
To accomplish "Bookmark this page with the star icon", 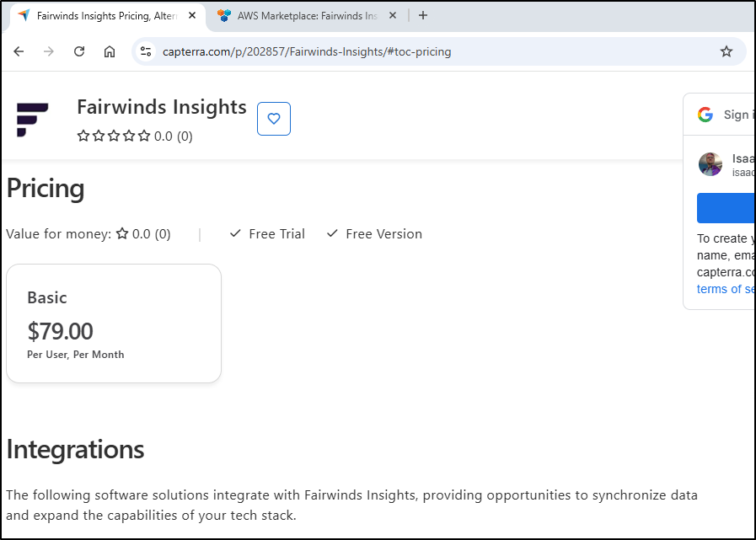I will click(727, 51).
